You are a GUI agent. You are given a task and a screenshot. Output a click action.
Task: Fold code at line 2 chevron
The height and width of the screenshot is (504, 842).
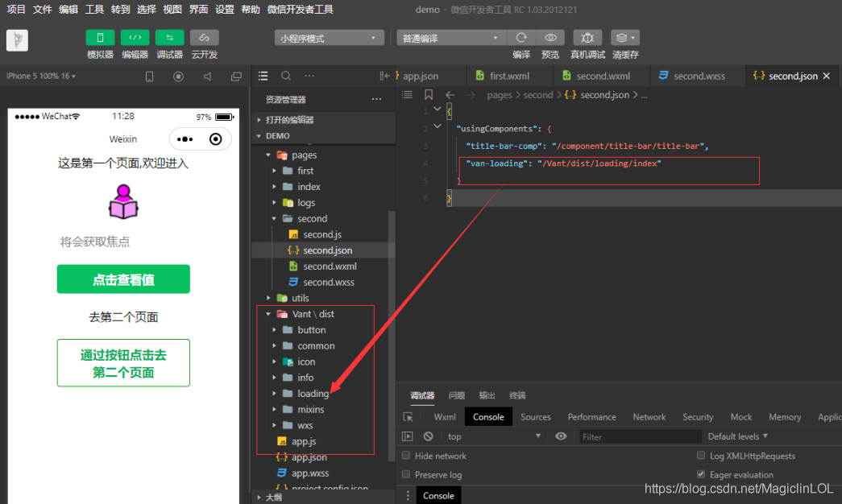click(x=438, y=126)
